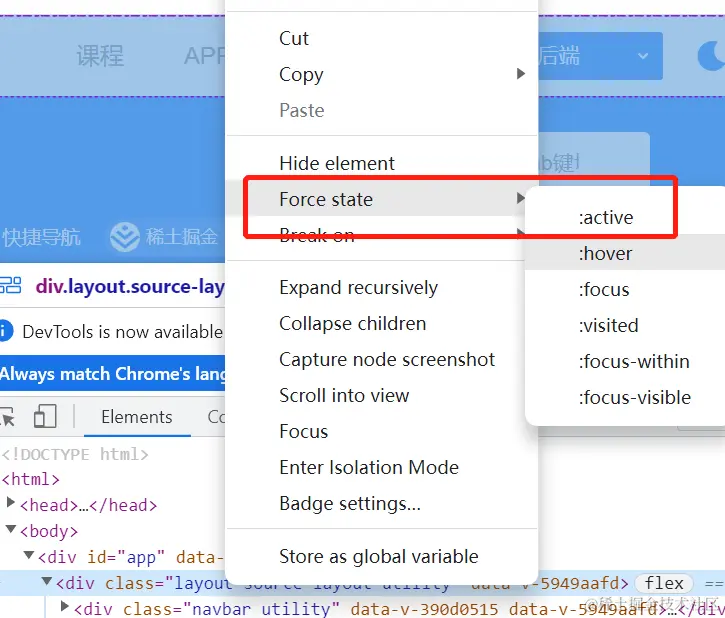Switch to the Elements tab
The height and width of the screenshot is (618, 725).
(137, 417)
